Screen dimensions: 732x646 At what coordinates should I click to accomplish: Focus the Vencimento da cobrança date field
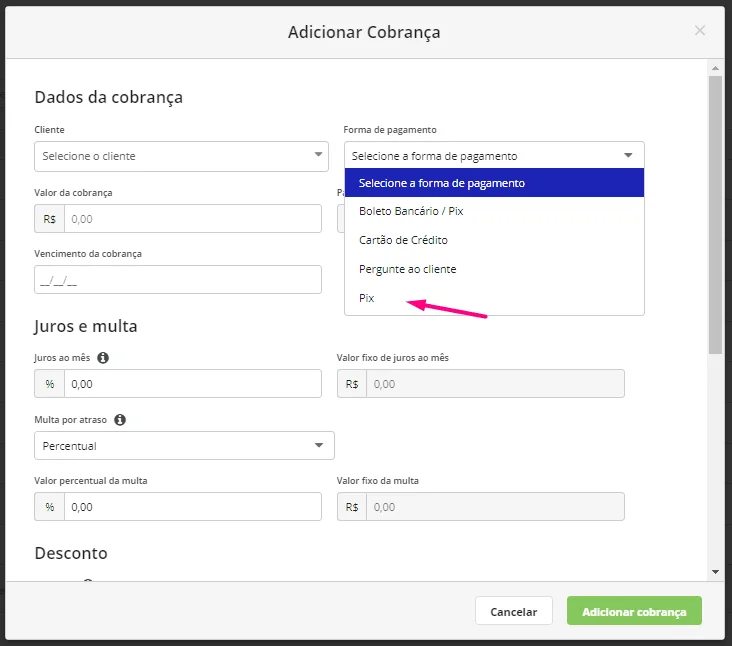pyautogui.click(x=178, y=280)
